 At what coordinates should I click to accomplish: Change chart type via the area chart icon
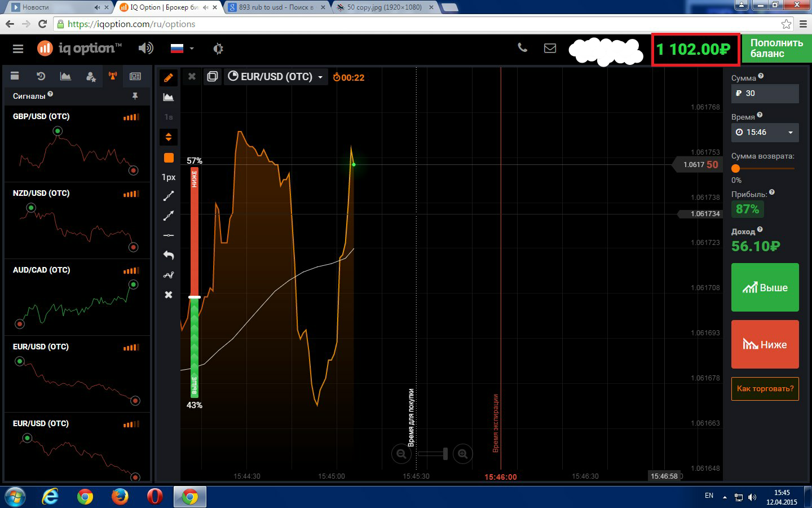[x=169, y=97]
